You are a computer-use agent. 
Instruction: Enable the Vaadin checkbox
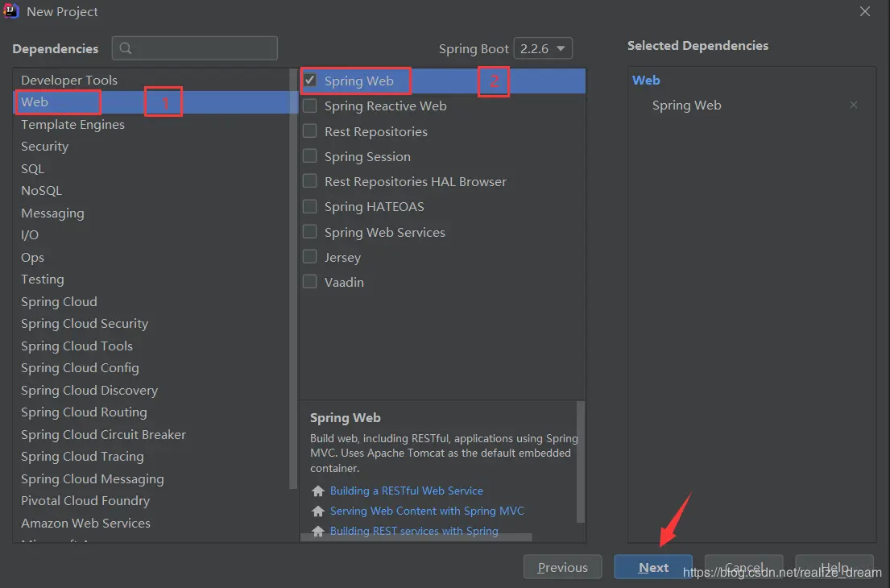click(x=310, y=281)
